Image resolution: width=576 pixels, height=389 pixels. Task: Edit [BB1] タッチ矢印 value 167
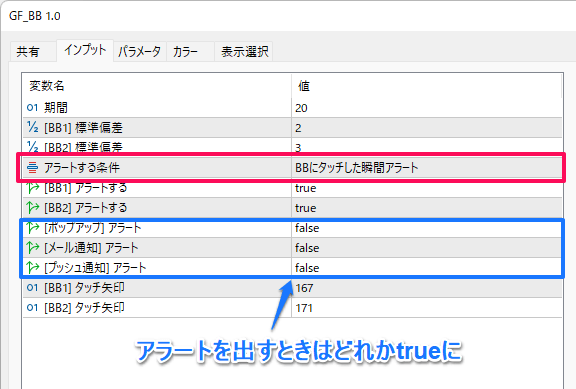427,288
